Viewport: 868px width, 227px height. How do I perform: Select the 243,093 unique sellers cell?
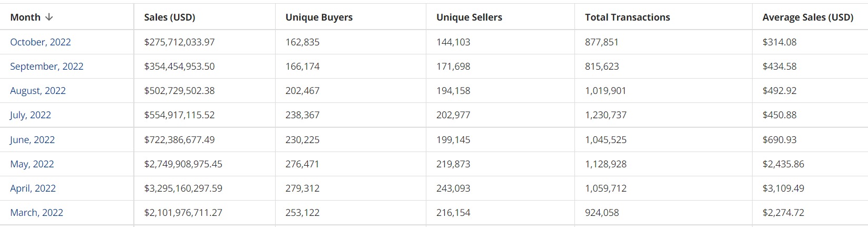(500, 188)
